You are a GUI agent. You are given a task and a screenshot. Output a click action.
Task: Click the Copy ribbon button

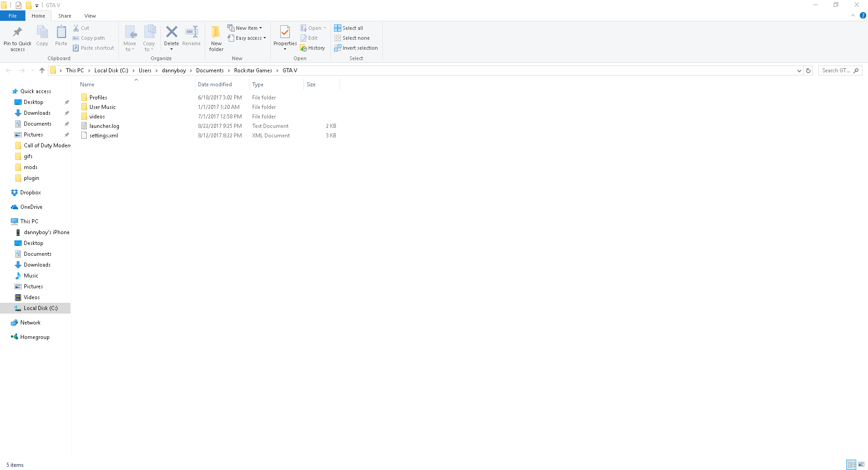point(42,36)
